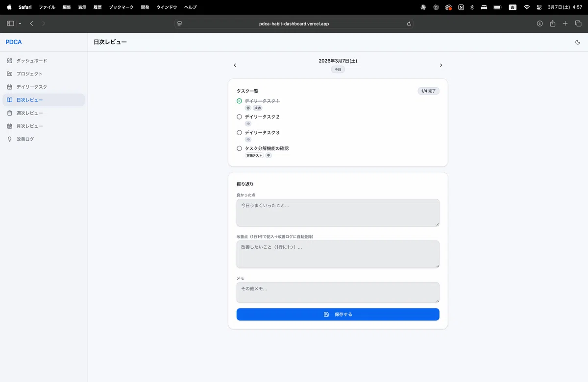Open the ウインドウ menu
The width and height of the screenshot is (588, 382).
tap(167, 7)
